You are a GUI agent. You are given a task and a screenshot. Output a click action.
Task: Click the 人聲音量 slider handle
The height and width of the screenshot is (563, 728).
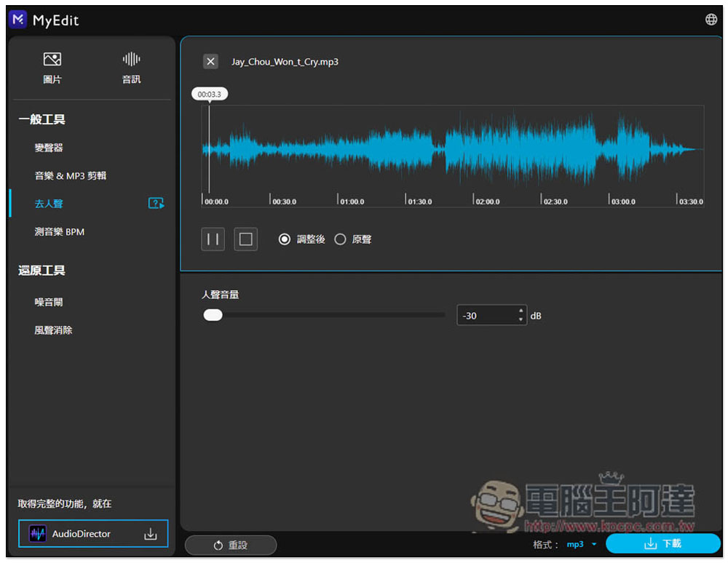213,315
